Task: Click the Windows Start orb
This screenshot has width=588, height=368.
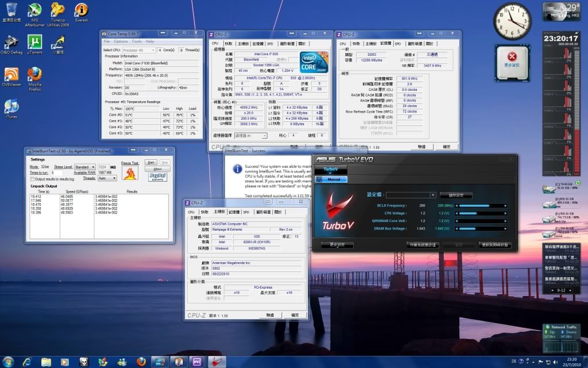Action: coord(8,362)
